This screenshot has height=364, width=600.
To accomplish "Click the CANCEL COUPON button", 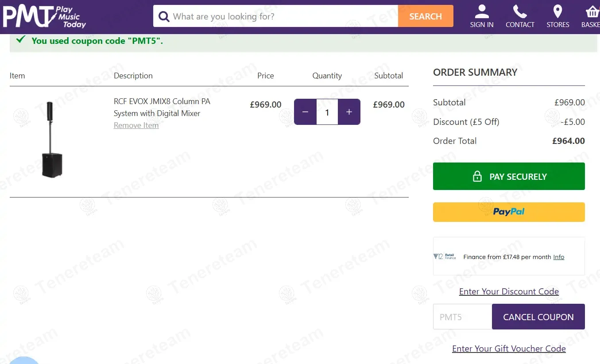I will pos(538,317).
